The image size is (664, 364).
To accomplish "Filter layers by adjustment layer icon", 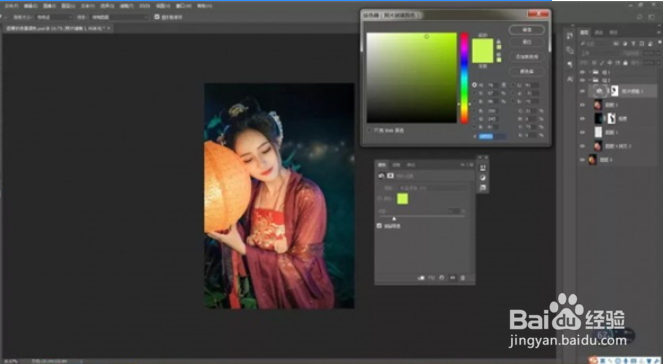I will tap(625, 43).
